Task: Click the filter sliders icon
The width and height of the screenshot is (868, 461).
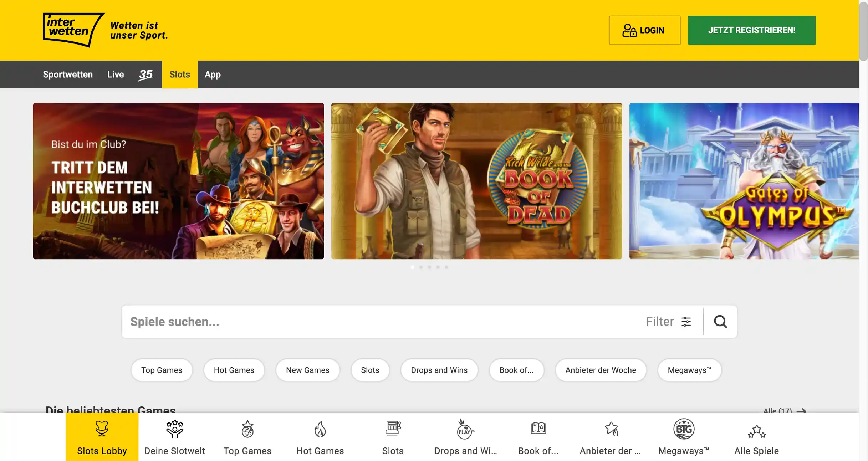Action: (686, 322)
